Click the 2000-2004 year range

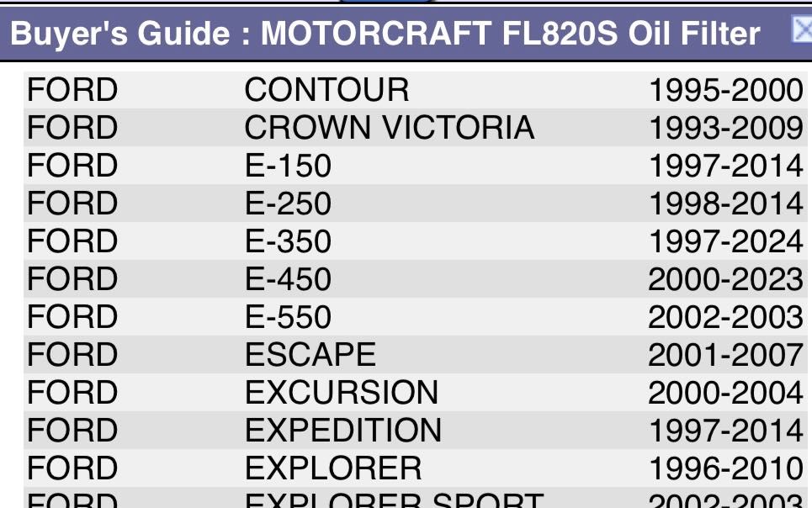tap(725, 393)
